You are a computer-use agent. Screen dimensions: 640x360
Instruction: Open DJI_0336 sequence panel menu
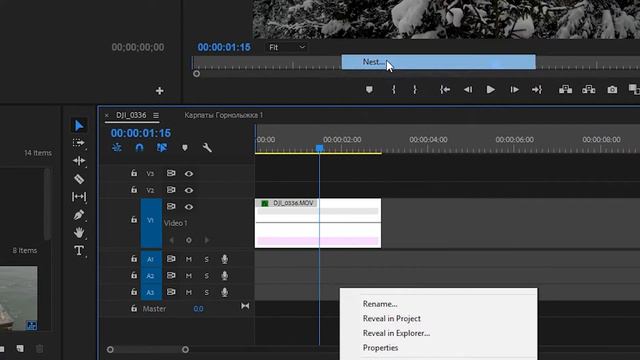(156, 116)
